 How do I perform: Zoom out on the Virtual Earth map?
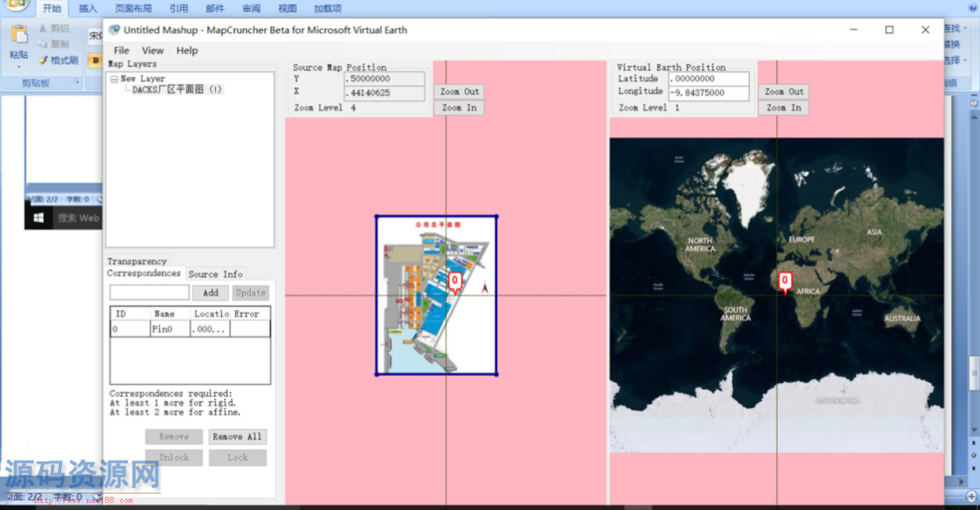point(784,92)
